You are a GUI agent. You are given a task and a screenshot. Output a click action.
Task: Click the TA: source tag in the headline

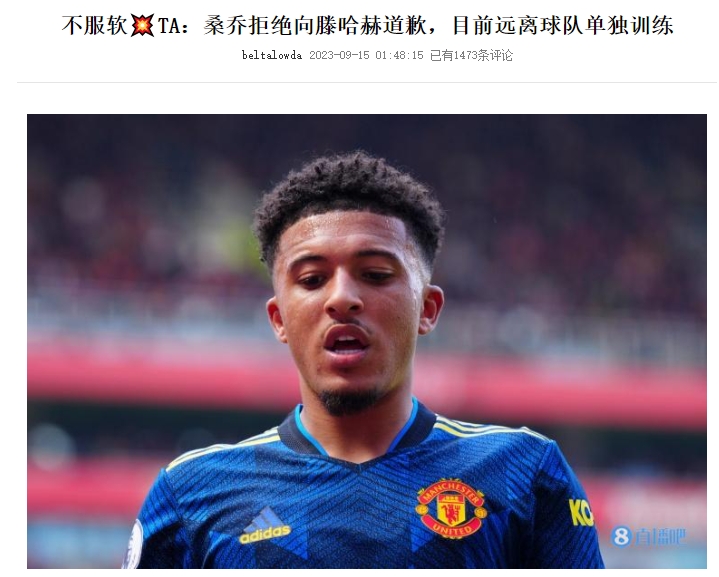pos(173,26)
